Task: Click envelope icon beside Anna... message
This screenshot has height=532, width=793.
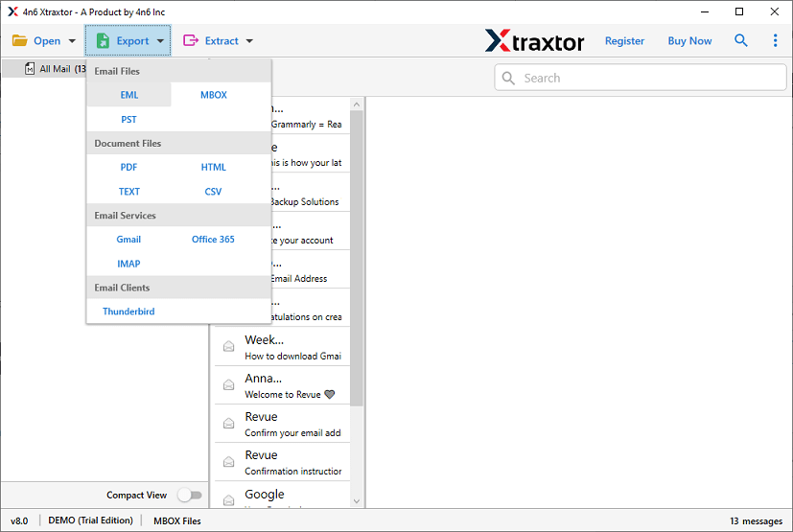Action: [x=228, y=384]
